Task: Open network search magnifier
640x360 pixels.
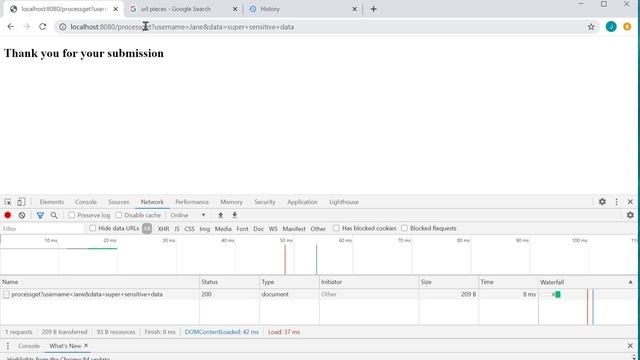Action: [x=54, y=215]
